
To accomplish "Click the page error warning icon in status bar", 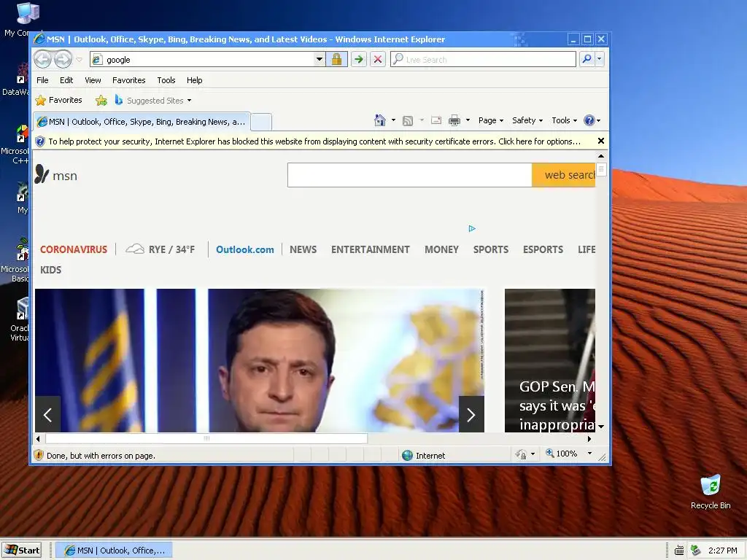I will coord(39,455).
